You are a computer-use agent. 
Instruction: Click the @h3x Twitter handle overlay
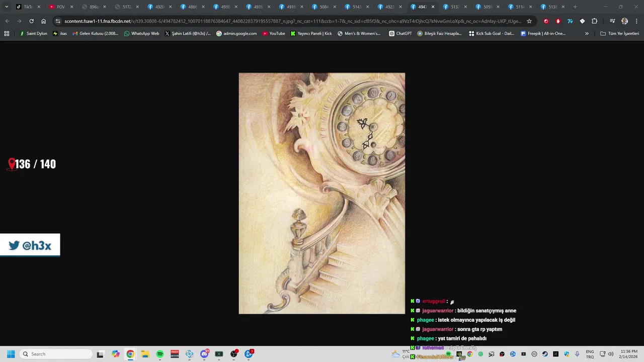(x=30, y=245)
